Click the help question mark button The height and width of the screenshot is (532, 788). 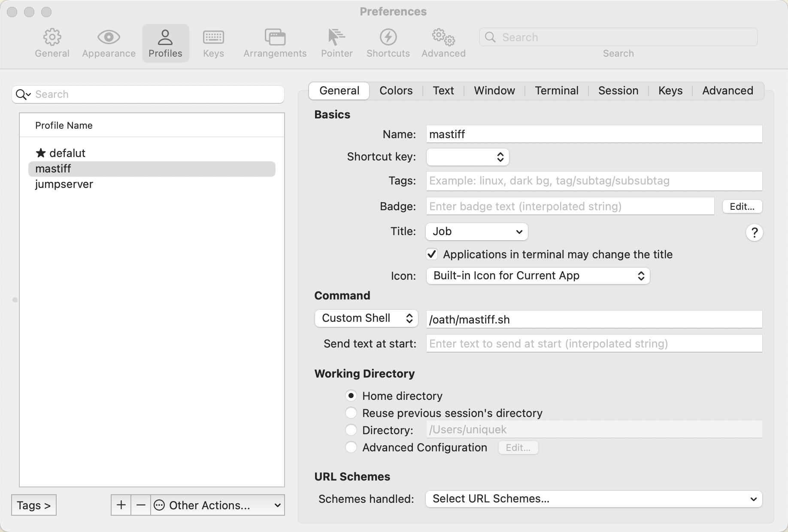tap(754, 233)
